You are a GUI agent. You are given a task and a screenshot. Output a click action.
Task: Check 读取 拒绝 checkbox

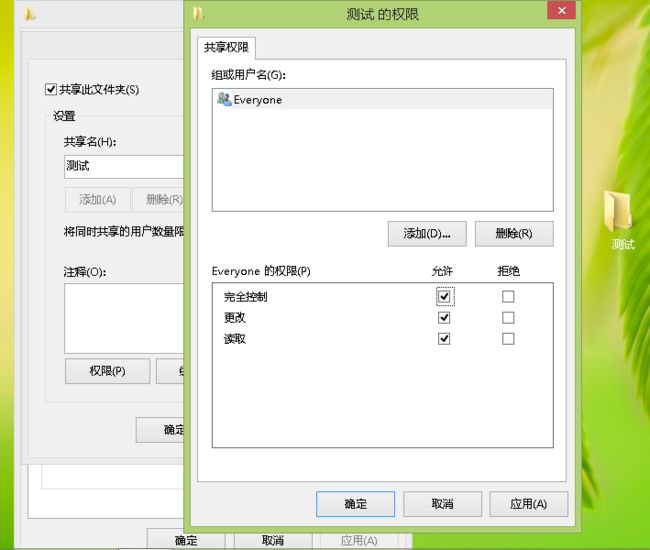508,339
